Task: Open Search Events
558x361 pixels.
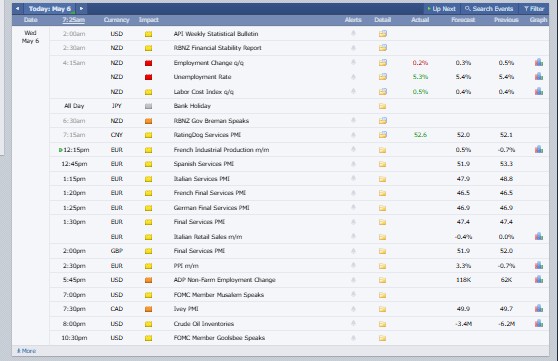Action: coord(489,9)
